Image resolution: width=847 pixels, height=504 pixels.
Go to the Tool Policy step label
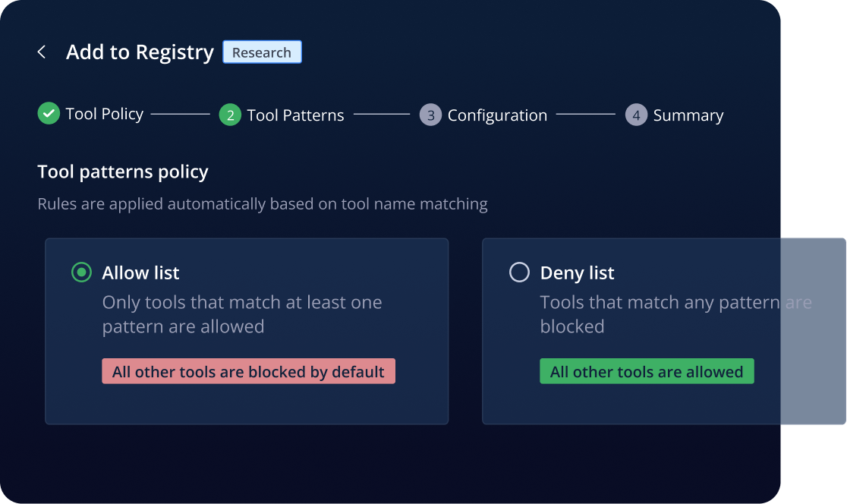click(x=105, y=114)
